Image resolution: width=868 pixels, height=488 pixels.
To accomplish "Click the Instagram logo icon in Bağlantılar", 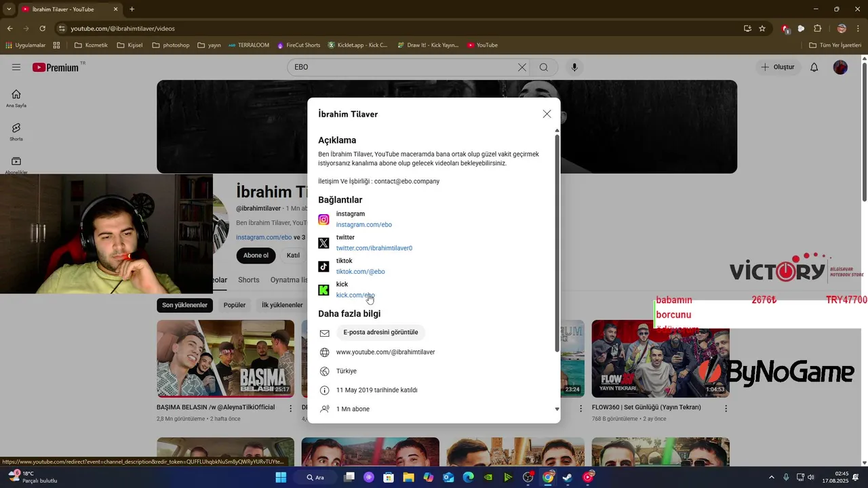I will pyautogui.click(x=324, y=220).
